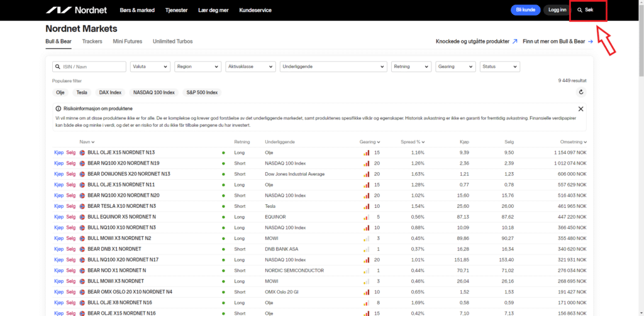Click flag icon for BEAR TESLA X10 NORDNET N3

(x=82, y=206)
